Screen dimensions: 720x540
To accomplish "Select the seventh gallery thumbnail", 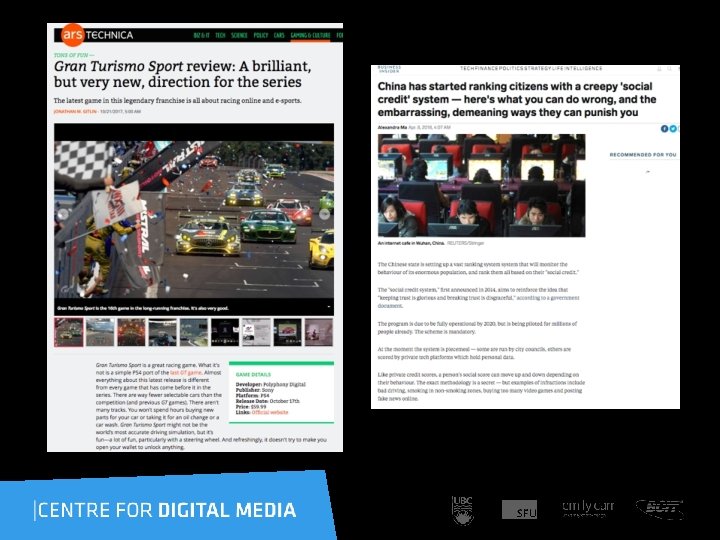I will click(256, 332).
